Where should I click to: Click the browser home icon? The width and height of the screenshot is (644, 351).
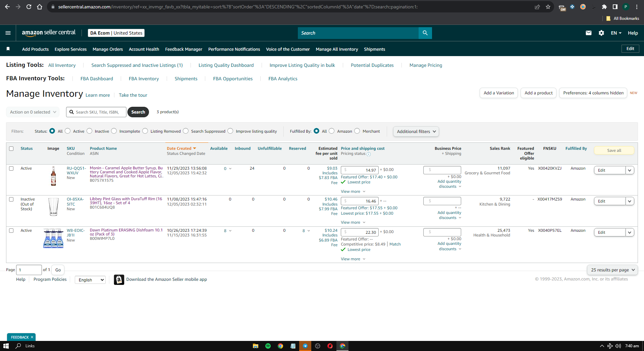pyautogui.click(x=40, y=7)
